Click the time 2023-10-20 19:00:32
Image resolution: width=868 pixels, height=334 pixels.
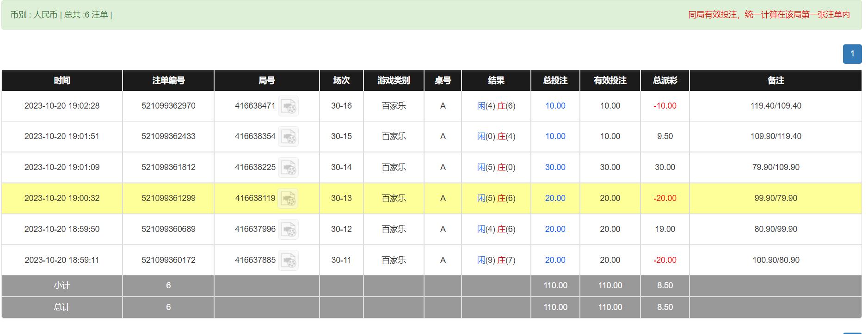click(62, 198)
